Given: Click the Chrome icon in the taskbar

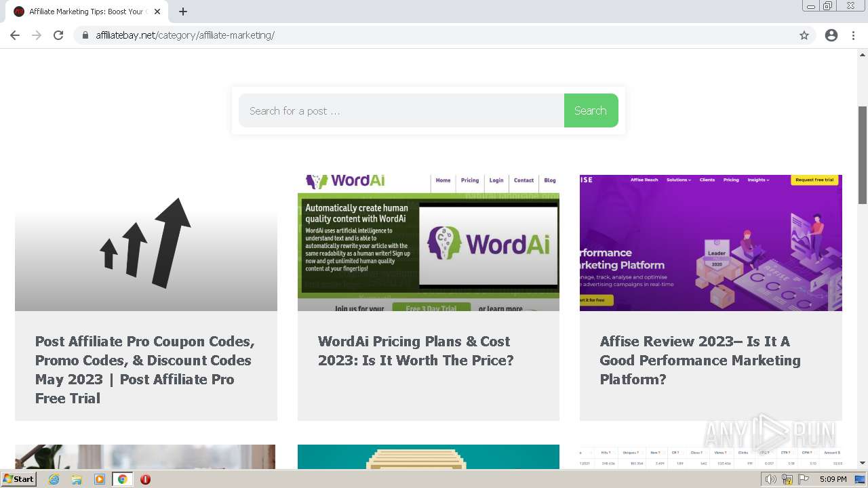Looking at the screenshot, I should coord(122,479).
